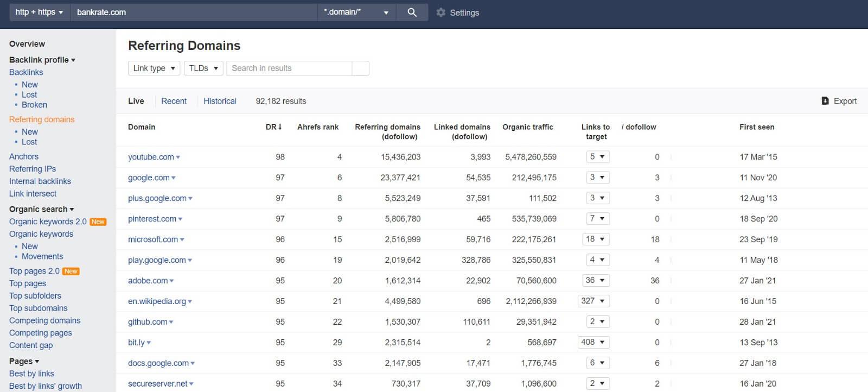Expand links-to-target dropdown for en.wikipedia.org
The height and width of the screenshot is (392, 868).
(593, 301)
